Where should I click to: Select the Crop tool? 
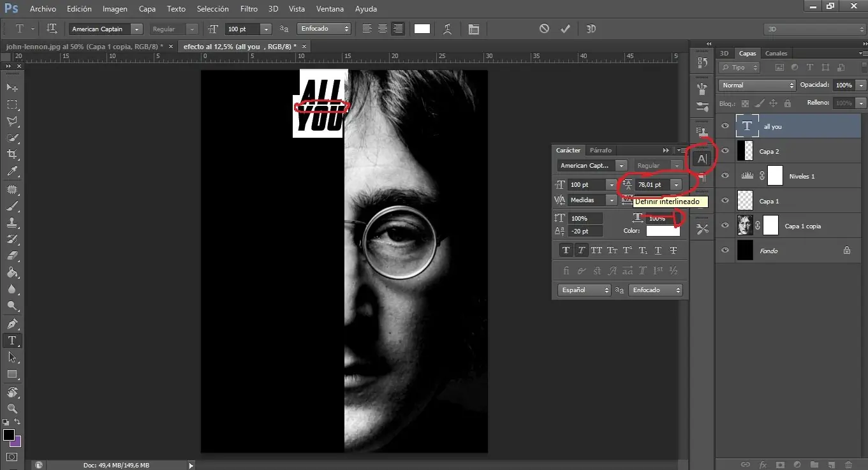point(13,153)
